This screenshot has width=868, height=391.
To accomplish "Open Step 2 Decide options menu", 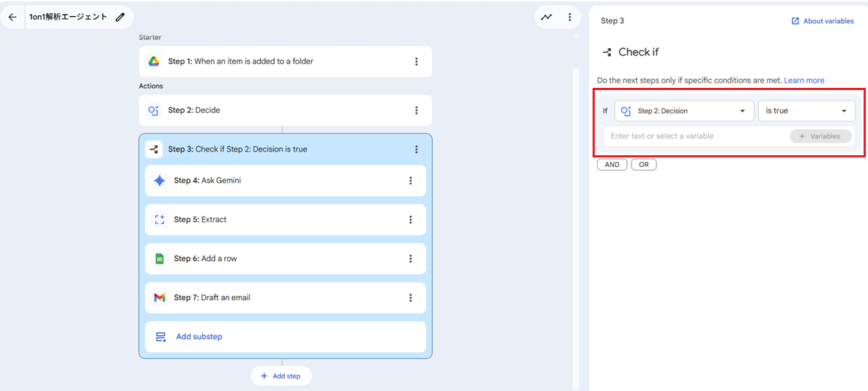I will click(416, 111).
